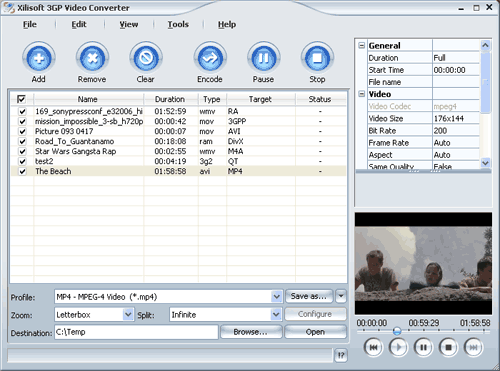This screenshot has width=500, height=371.
Task: Collapse the Video properties group
Action: [x=362, y=94]
